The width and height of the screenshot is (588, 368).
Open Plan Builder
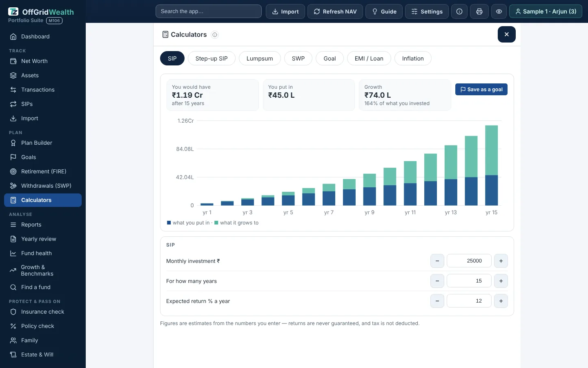click(43, 143)
